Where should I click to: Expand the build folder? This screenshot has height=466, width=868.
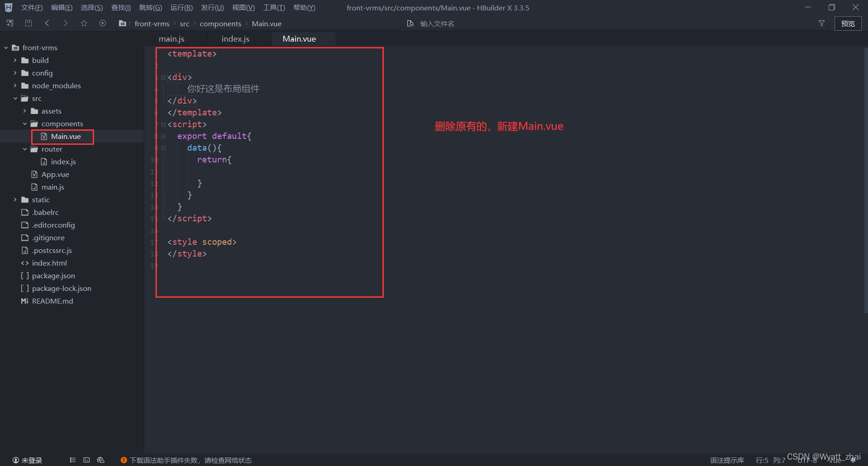point(15,60)
